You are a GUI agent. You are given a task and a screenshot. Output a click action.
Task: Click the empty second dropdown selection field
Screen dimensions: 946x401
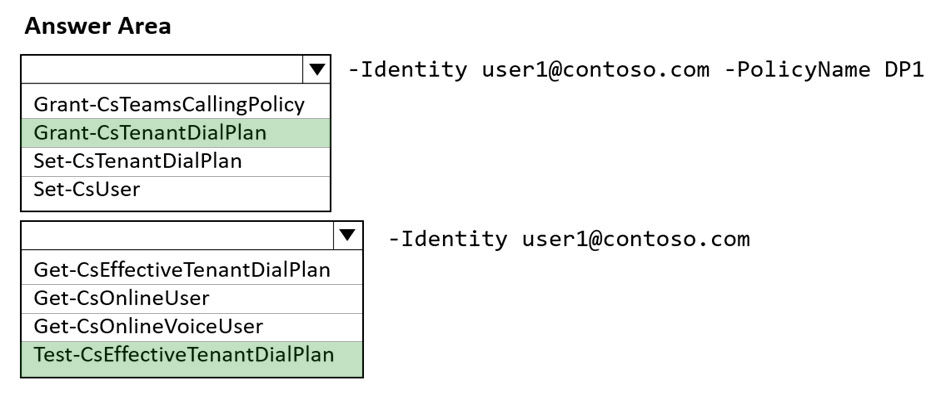click(x=177, y=235)
